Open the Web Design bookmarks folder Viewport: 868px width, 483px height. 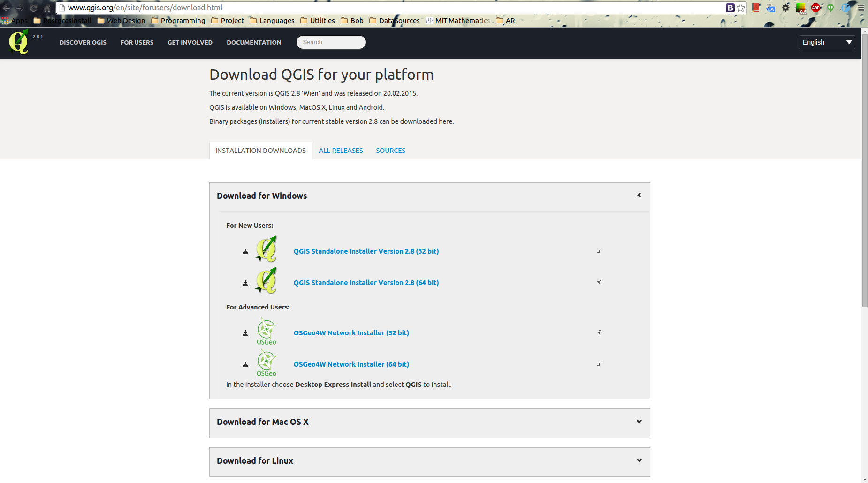pyautogui.click(x=121, y=21)
